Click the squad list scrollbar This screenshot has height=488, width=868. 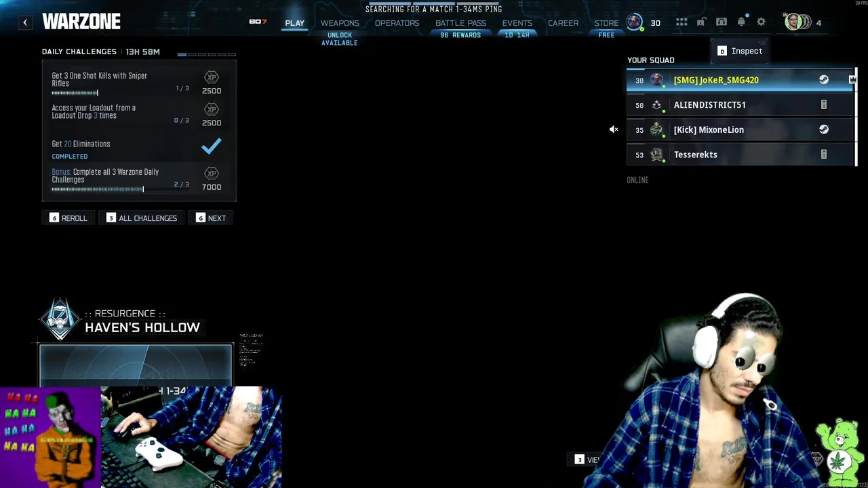pos(856,117)
